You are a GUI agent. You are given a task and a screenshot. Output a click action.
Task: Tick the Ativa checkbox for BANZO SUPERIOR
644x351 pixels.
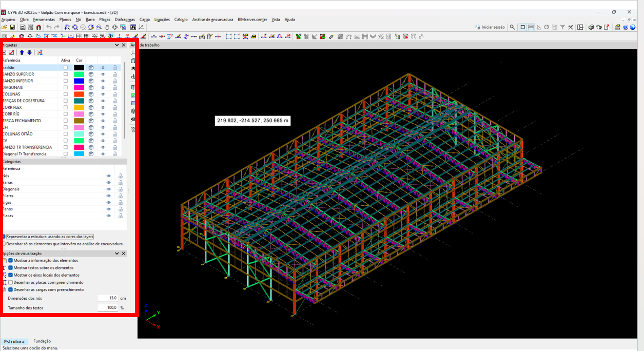[65, 74]
